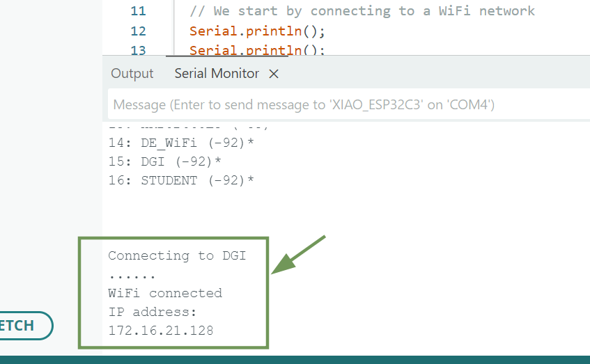Select the Serial Monitor tab

tap(217, 74)
